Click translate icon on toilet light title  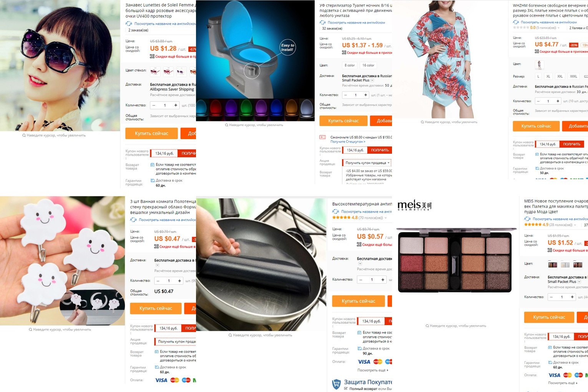tap(323, 23)
